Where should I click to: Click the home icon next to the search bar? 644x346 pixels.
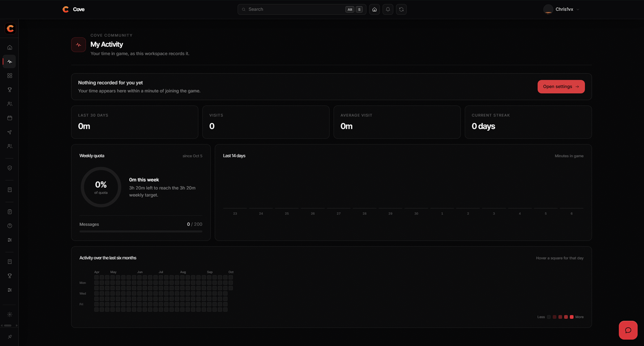point(374,9)
